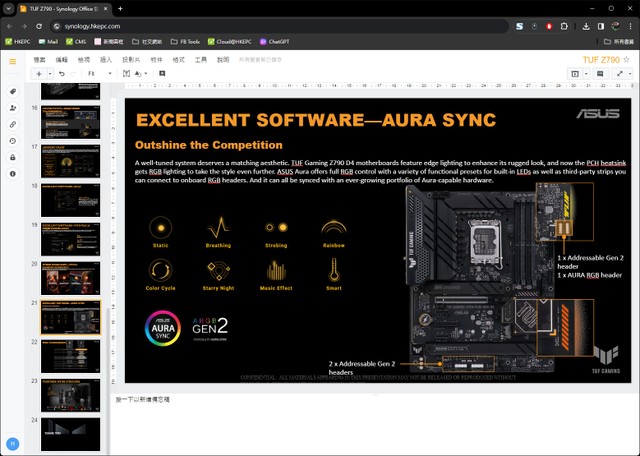Open the 插入 (Insert) menu
Viewport: 640px width, 456px height.
click(x=106, y=60)
